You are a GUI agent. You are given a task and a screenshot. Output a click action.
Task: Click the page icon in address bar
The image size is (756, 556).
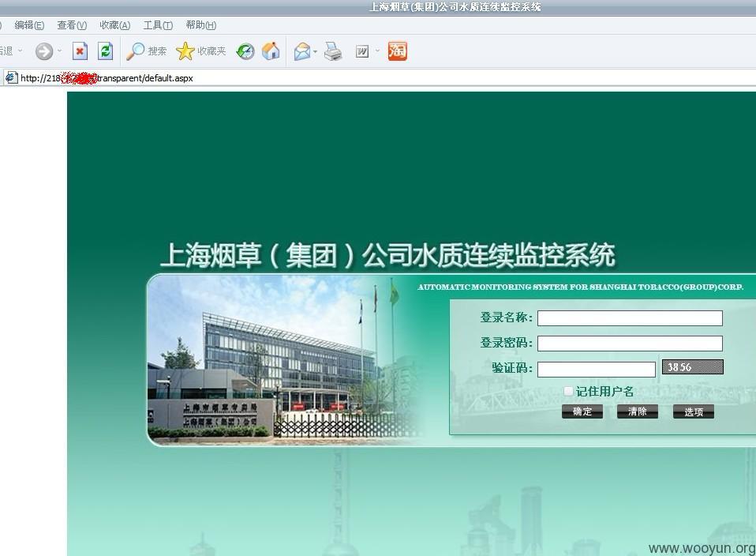(x=12, y=77)
